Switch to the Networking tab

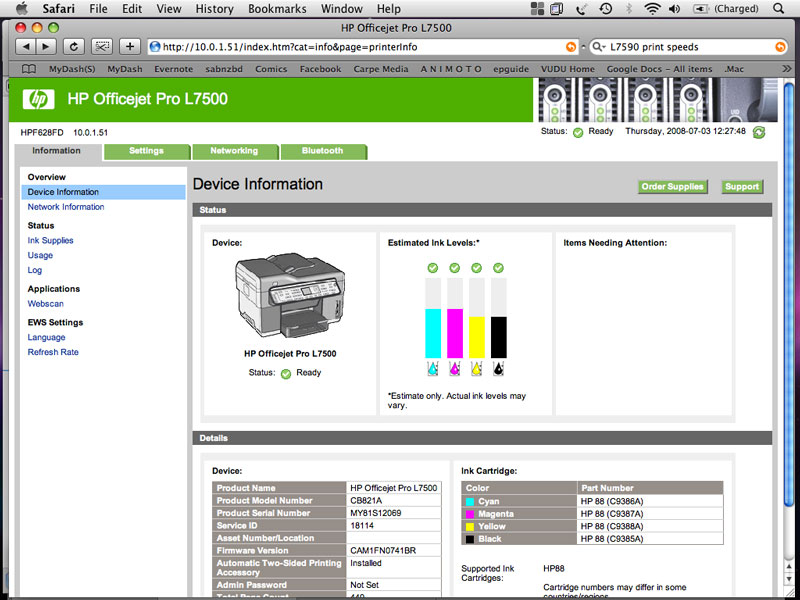click(x=234, y=151)
